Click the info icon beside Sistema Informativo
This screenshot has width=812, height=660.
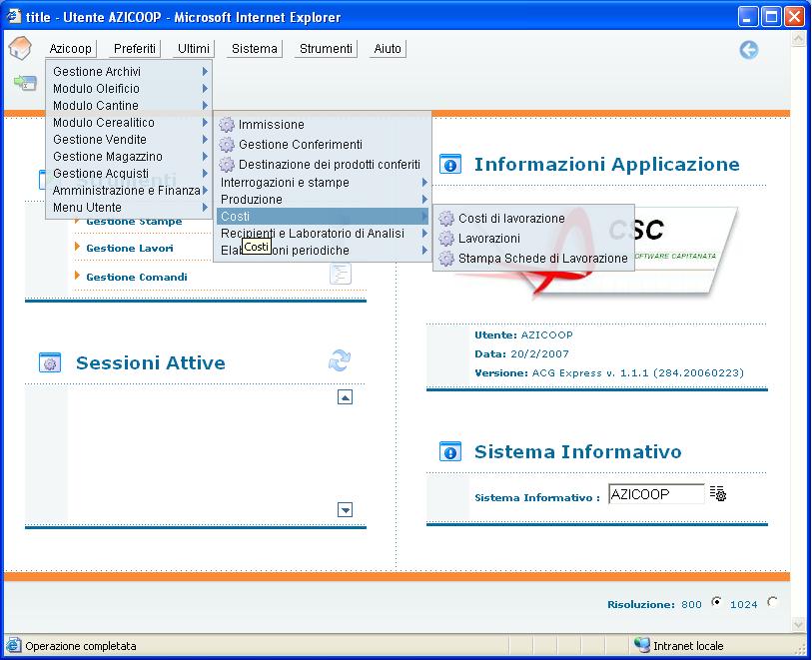[450, 451]
